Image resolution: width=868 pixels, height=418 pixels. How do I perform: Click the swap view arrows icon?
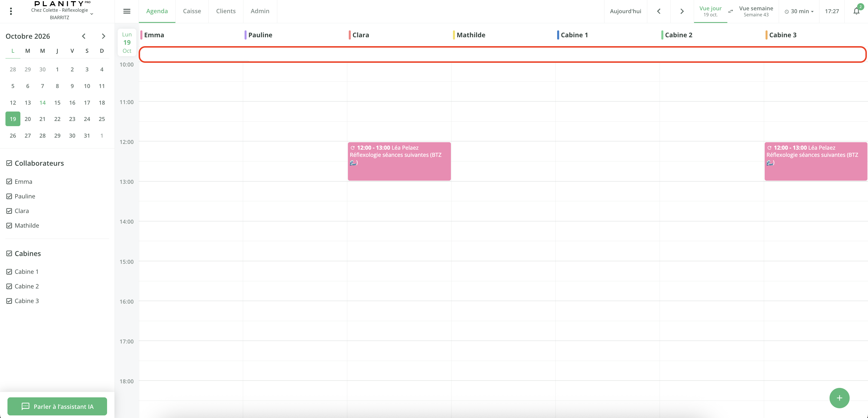point(730,11)
